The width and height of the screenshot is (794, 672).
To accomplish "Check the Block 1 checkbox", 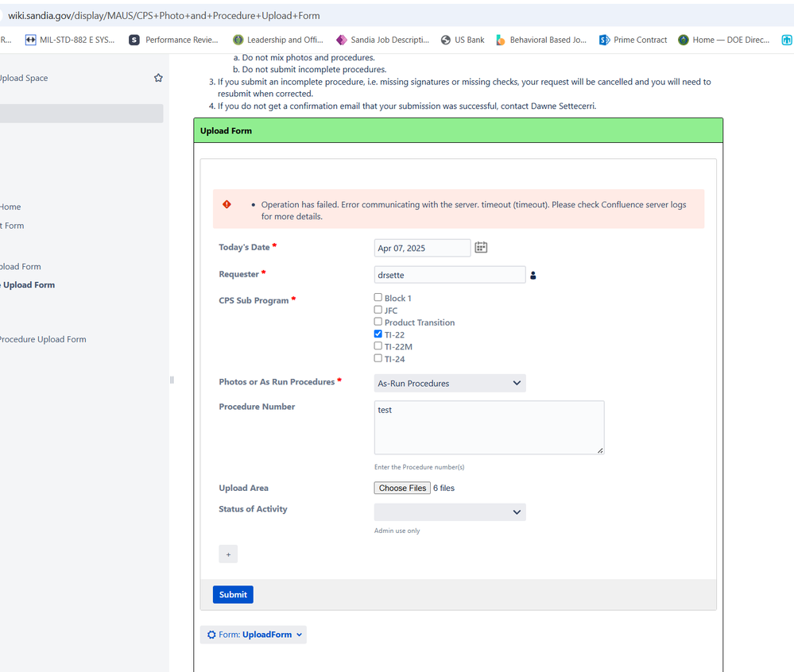I will 378,298.
